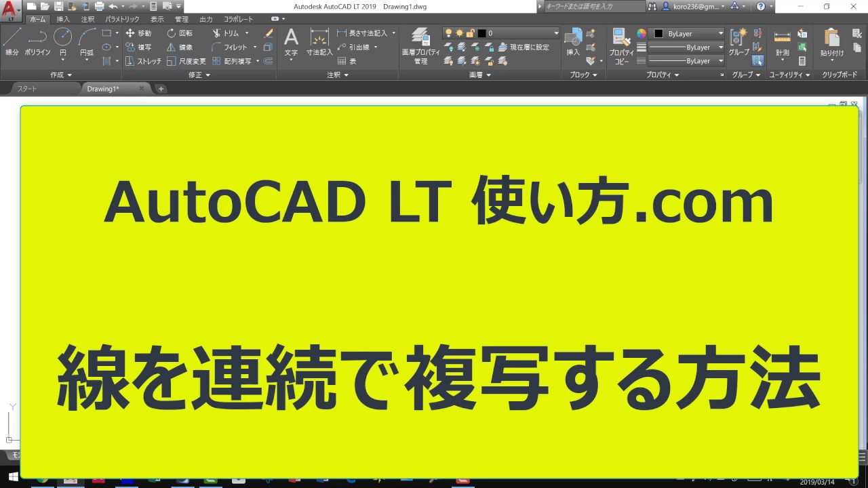Click the 引出線 (Leader) button
Viewport: 868px width, 488px height.
tap(353, 47)
